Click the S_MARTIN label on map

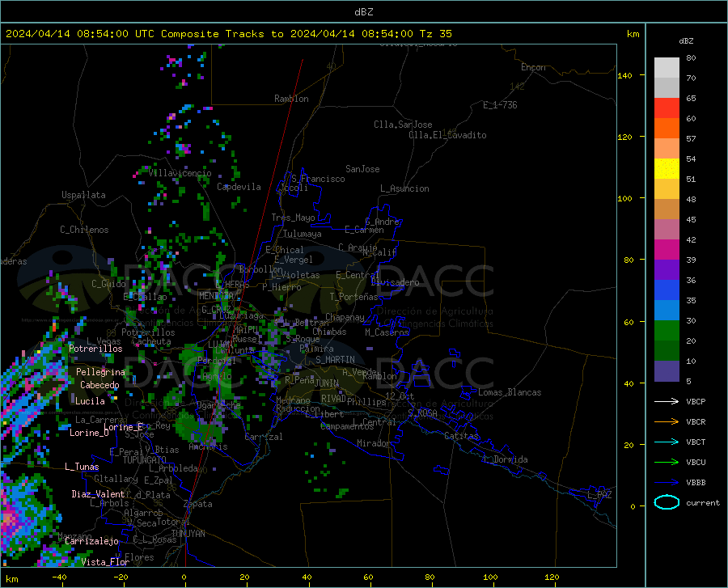coord(335,360)
